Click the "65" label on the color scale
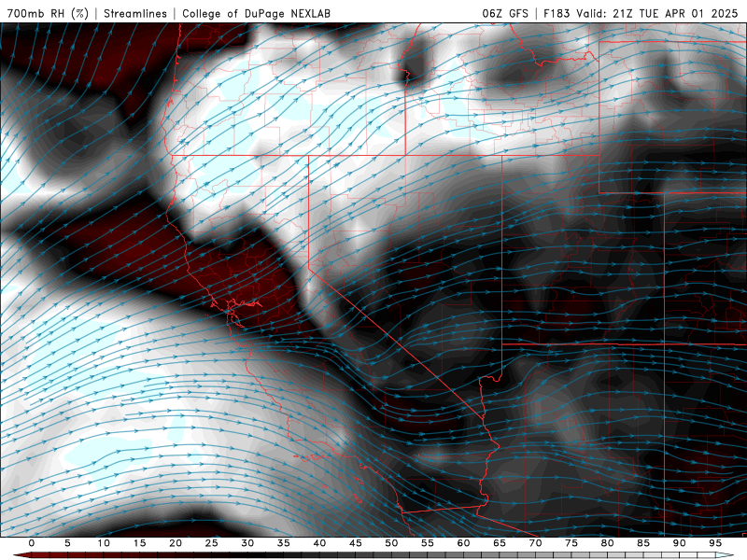This screenshot has height=560, width=747. (500, 543)
